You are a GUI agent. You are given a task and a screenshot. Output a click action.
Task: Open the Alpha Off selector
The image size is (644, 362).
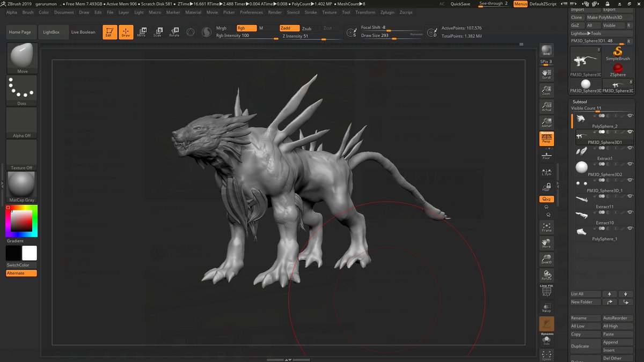[22, 122]
